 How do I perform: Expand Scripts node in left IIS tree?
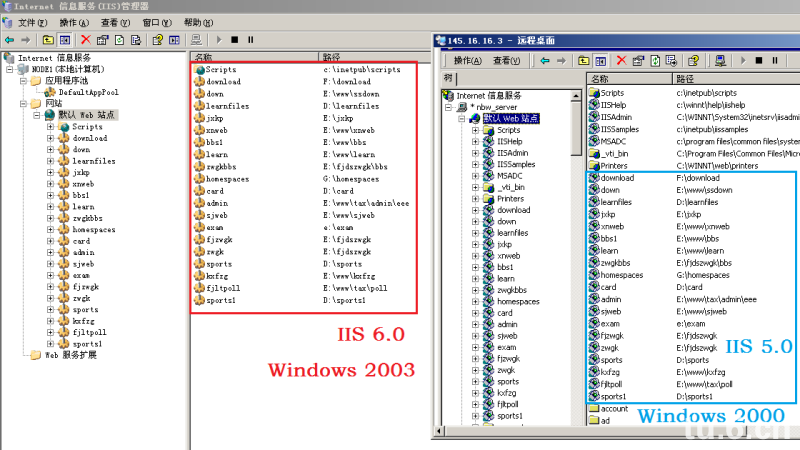pos(51,127)
